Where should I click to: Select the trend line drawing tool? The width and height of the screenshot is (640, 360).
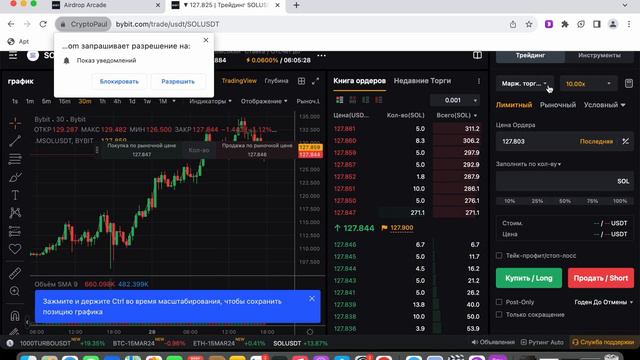click(15, 141)
